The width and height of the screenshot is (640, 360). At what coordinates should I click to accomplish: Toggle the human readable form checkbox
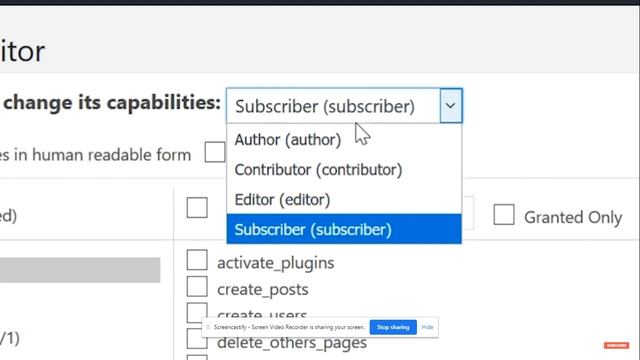(215, 152)
